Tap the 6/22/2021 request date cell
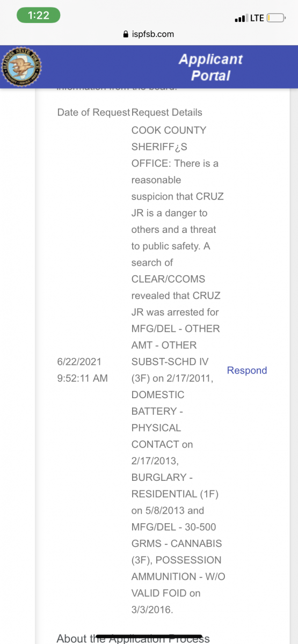298x644 pixels. coord(79,362)
